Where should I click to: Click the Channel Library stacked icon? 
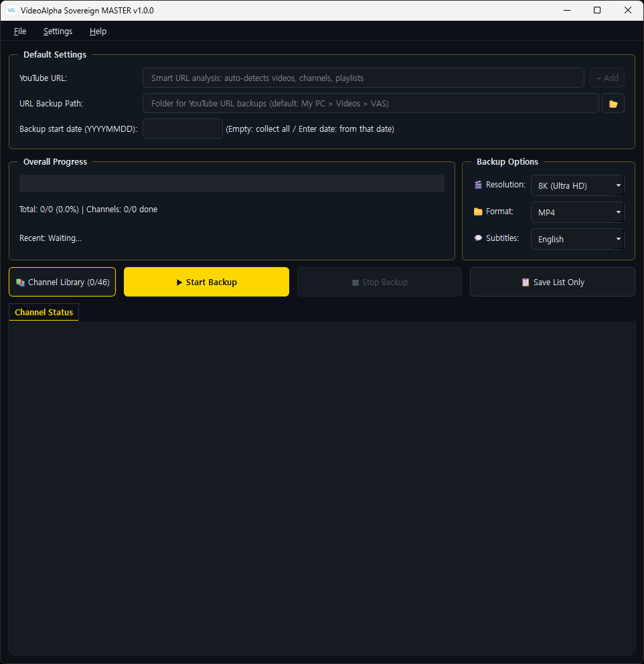[x=20, y=282]
